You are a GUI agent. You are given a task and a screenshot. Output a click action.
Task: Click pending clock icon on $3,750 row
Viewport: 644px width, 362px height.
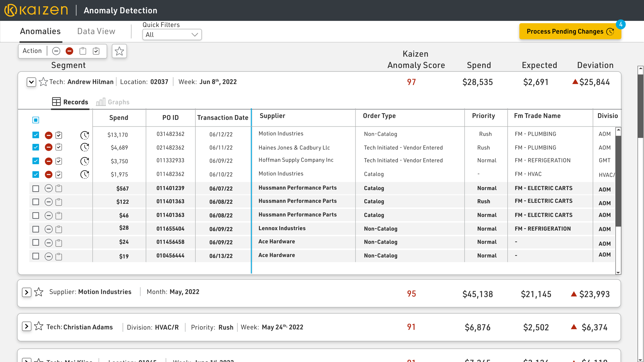click(85, 161)
